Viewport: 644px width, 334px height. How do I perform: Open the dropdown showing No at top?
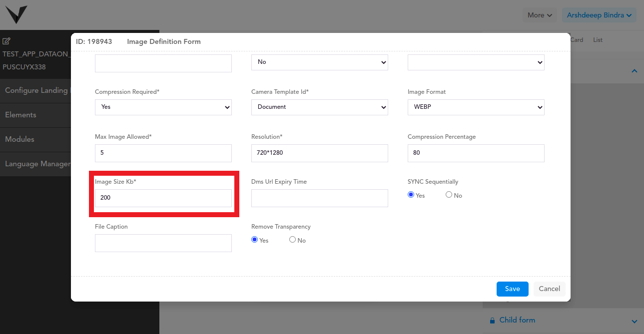[x=320, y=62]
